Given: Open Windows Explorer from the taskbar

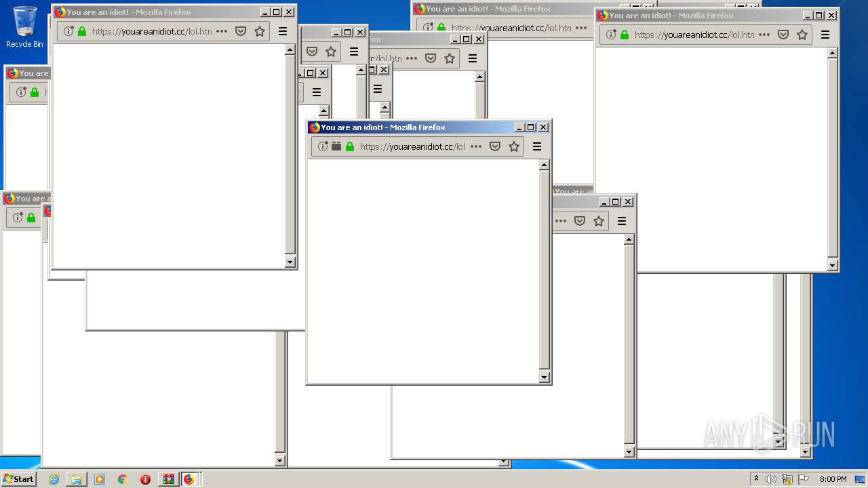Looking at the screenshot, I should pos(77,479).
